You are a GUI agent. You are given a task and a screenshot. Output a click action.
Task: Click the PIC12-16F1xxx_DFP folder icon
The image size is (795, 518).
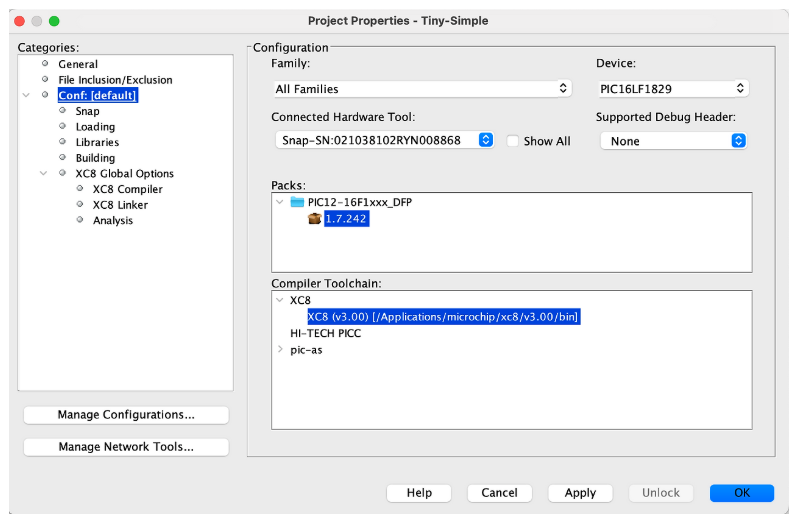pyautogui.click(x=297, y=202)
